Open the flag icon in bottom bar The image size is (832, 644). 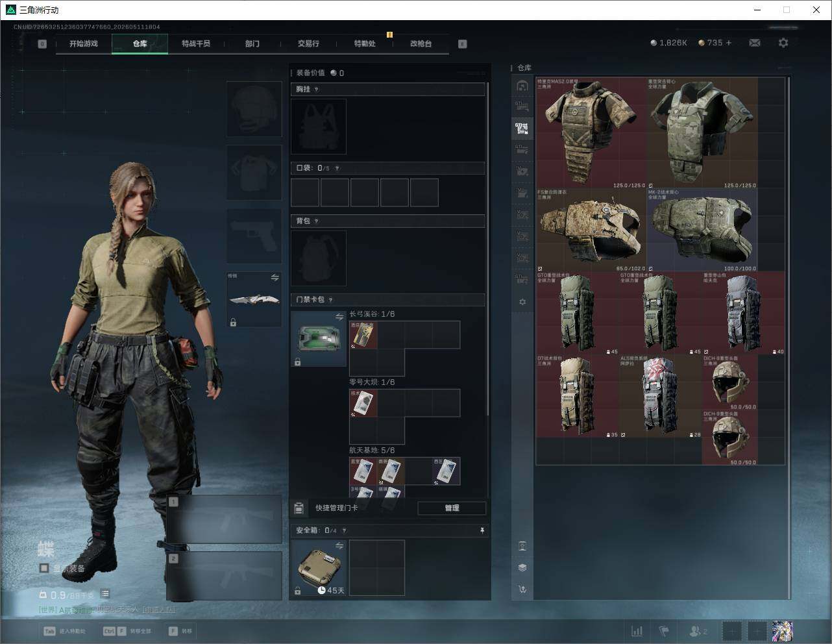point(665,631)
